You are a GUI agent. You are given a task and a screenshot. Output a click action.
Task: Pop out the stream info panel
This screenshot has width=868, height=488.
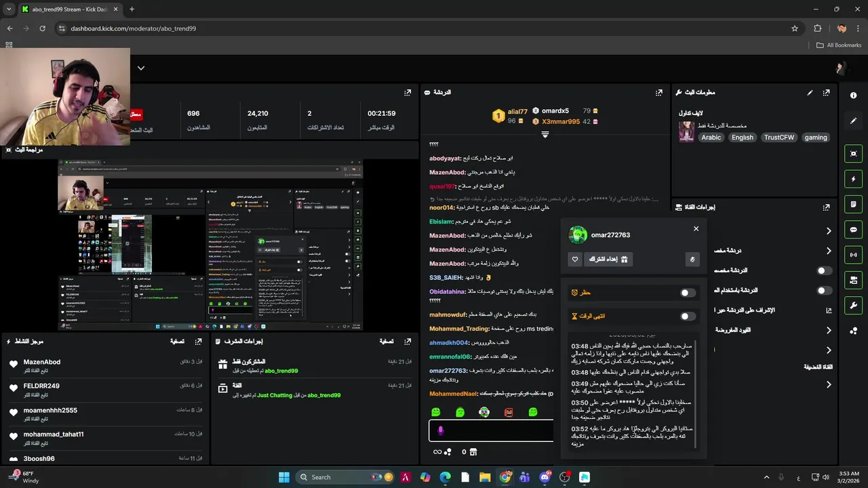point(826,92)
